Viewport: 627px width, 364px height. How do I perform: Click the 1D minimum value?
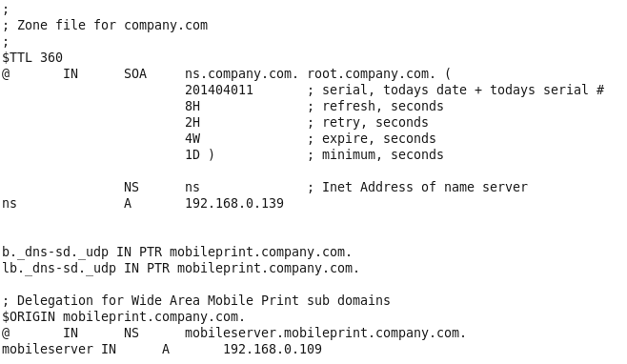click(x=192, y=154)
